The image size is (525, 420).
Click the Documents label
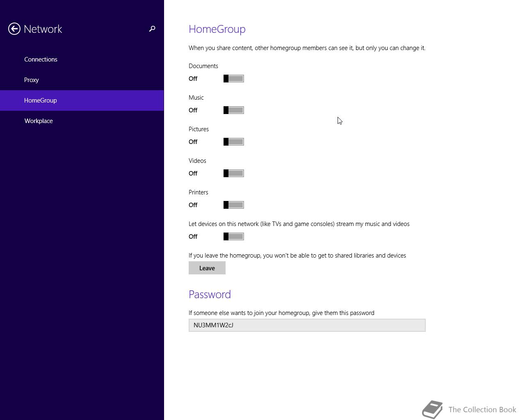(x=203, y=66)
